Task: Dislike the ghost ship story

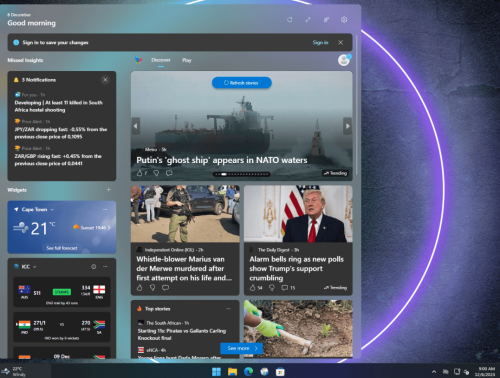Action: click(x=156, y=173)
